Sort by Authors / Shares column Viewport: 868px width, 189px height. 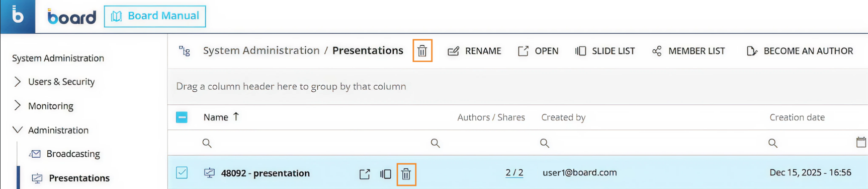491,117
